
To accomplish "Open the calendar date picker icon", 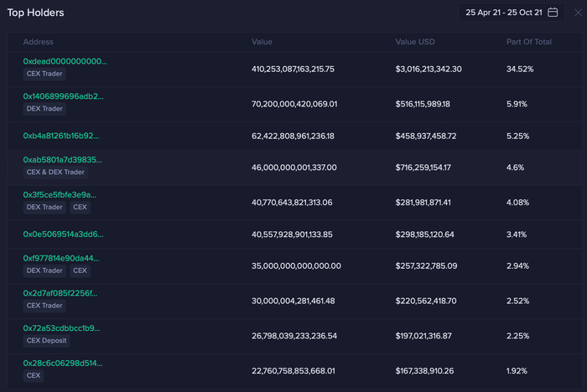I will 553,13.
